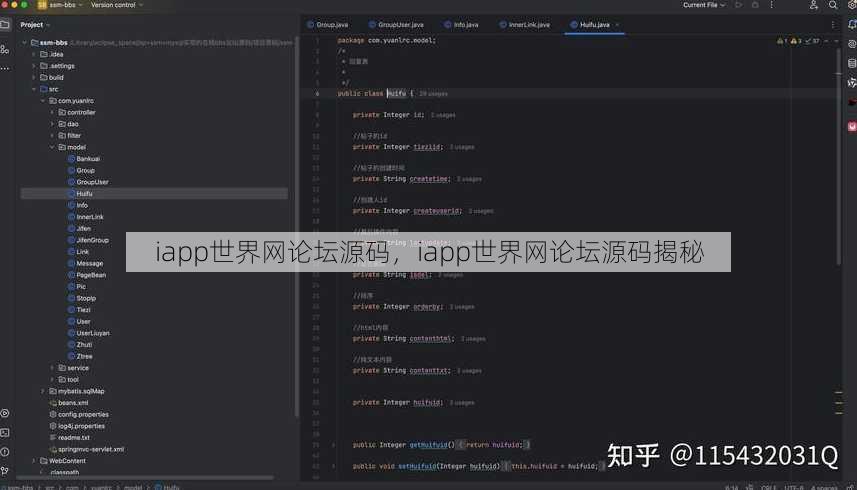Screen dimensions: 857x490
Task: Open the pink plugin icon in right sidebar
Action: [852, 127]
